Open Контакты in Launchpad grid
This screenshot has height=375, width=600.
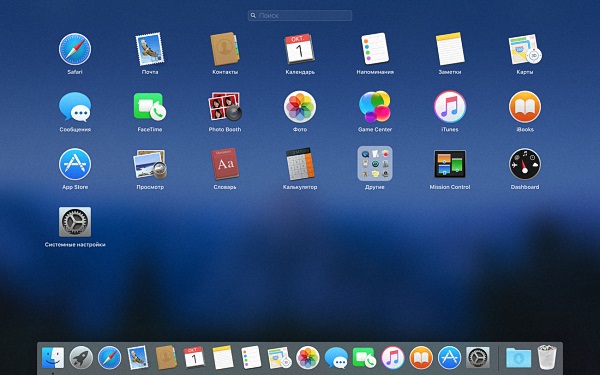point(225,49)
